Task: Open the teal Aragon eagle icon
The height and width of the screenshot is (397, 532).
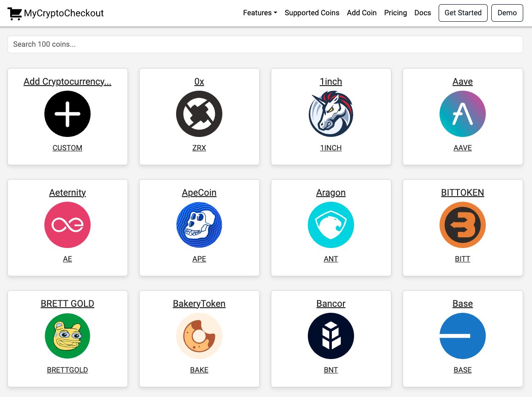Action: point(331,225)
